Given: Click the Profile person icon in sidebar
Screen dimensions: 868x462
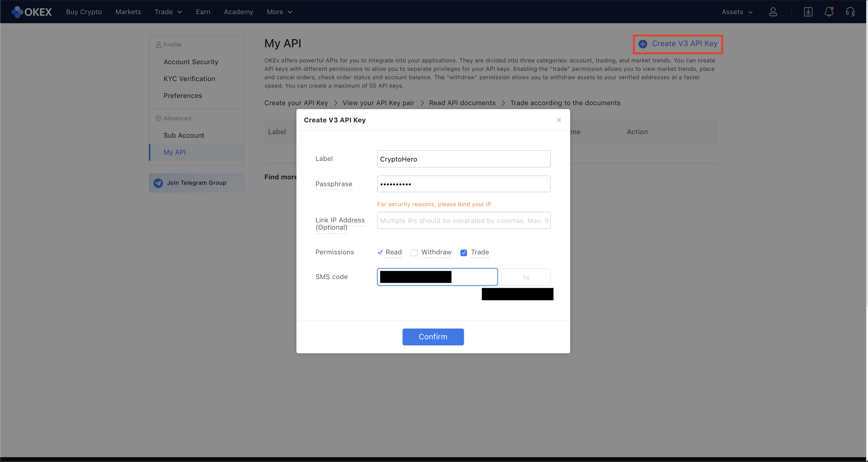Looking at the screenshot, I should 158,45.
